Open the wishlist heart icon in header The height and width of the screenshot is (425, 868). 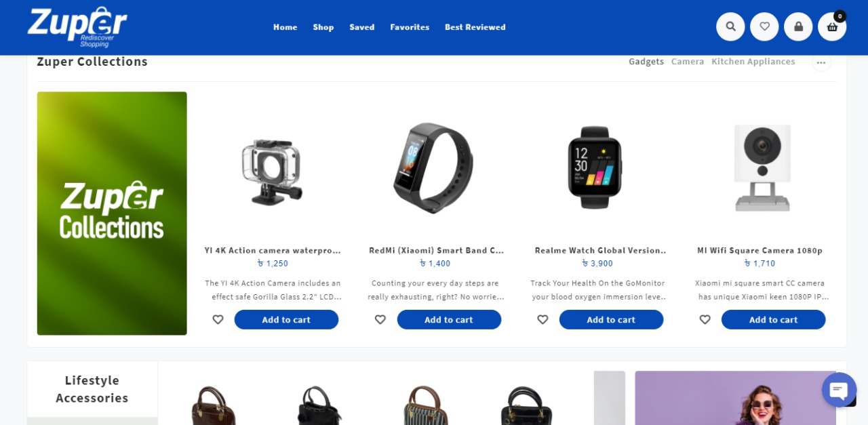pyautogui.click(x=764, y=26)
